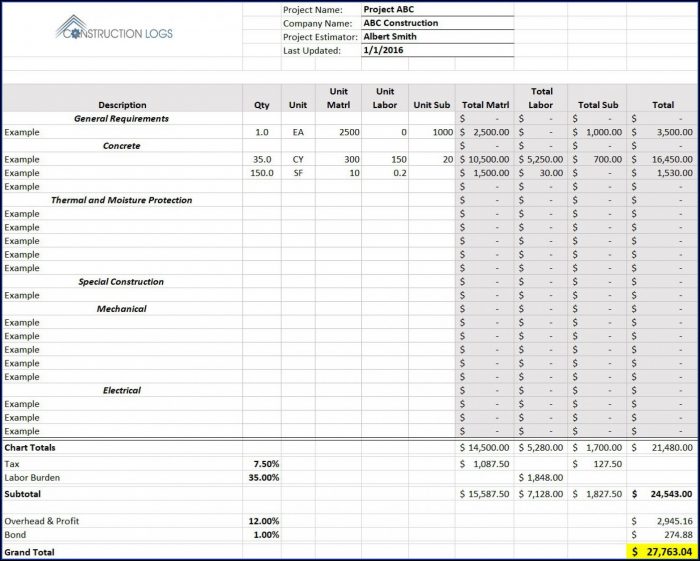The width and height of the screenshot is (700, 561).
Task: Select the '$ 7,128.00' subtotal cell
Action: click(541, 494)
